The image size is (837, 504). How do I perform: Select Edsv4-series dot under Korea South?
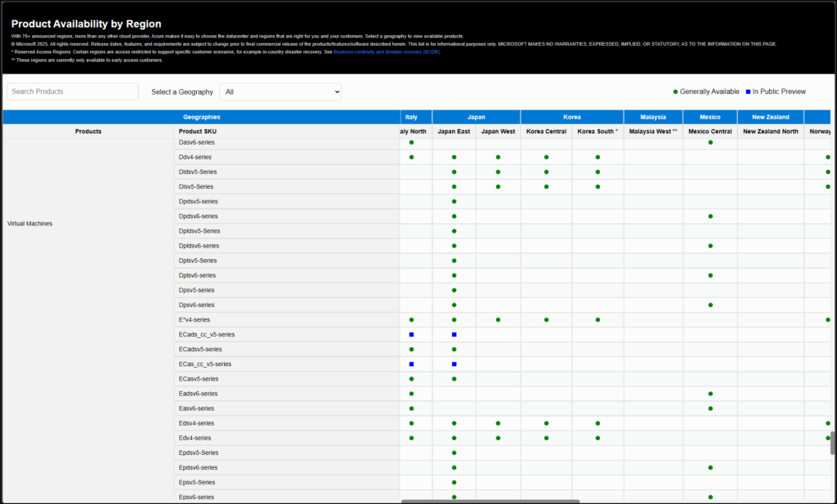pos(598,423)
